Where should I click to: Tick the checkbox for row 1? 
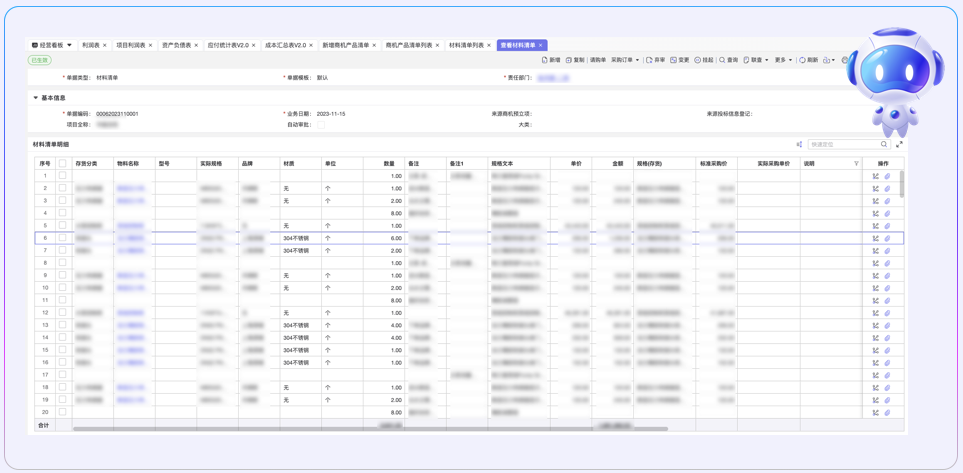click(x=62, y=176)
